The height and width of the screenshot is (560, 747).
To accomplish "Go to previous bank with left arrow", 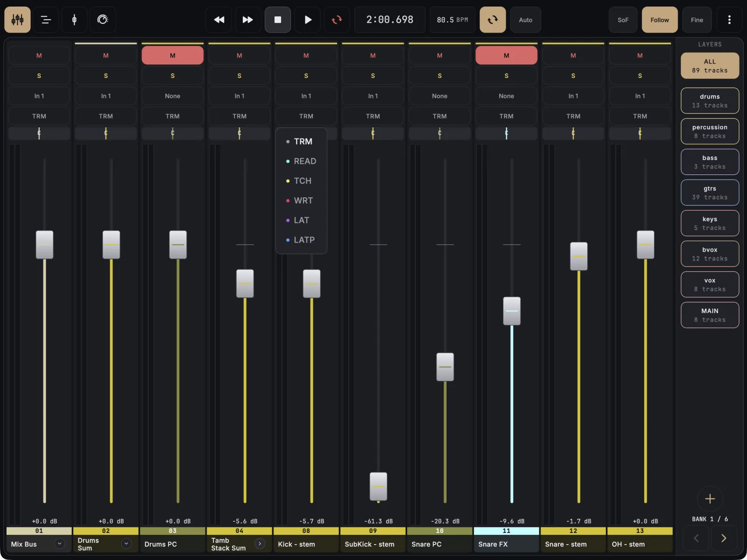I will (696, 538).
